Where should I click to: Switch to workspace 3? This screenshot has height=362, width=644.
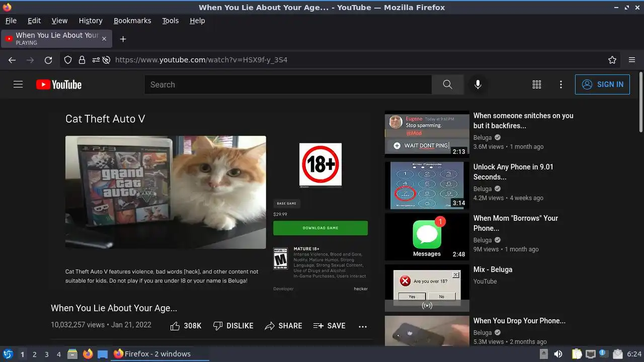46,354
